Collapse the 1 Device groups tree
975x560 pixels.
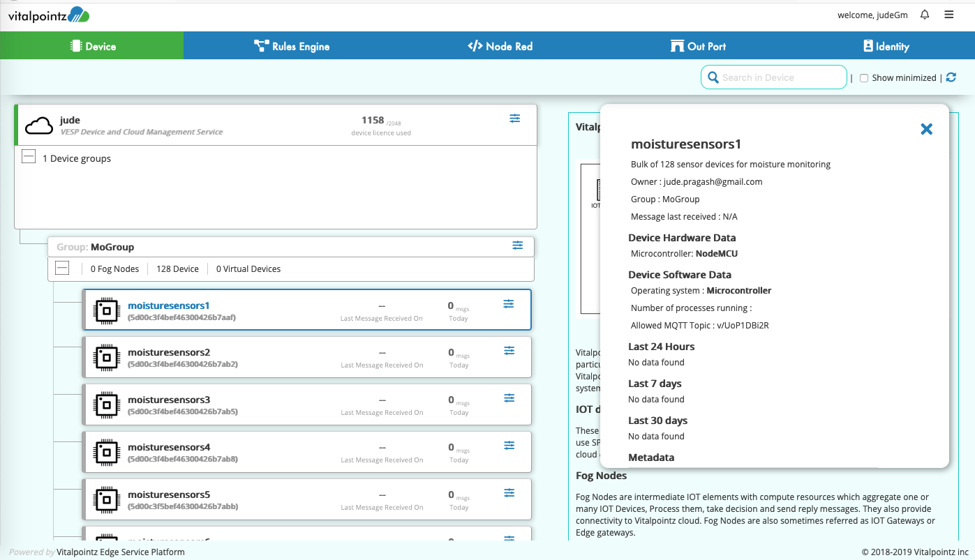[x=29, y=156]
